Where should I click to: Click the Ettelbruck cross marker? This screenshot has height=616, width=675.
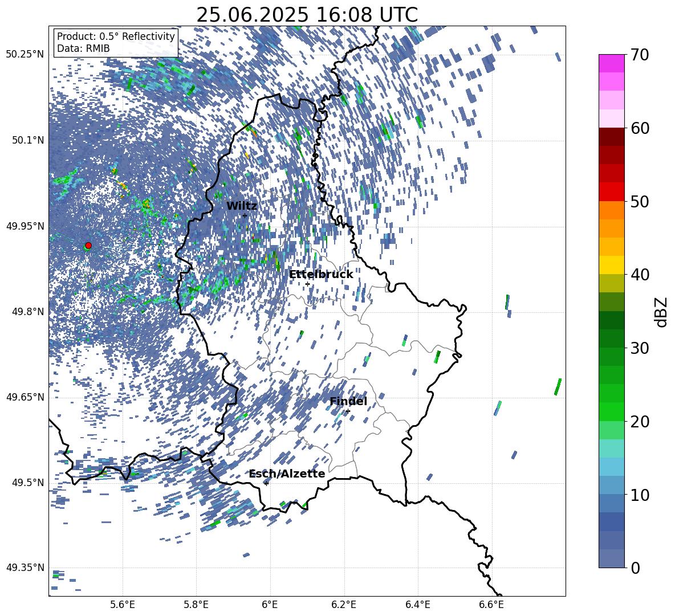[307, 284]
